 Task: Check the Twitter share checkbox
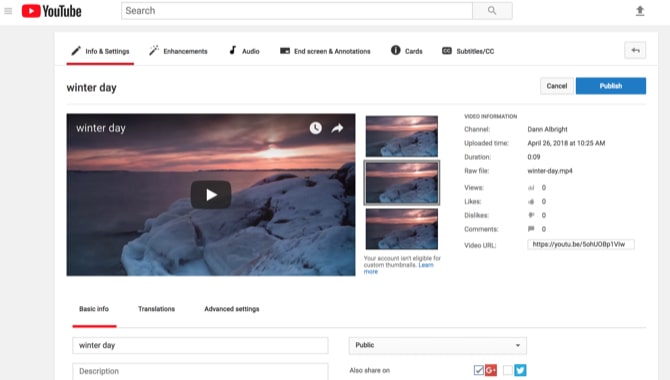coord(508,370)
